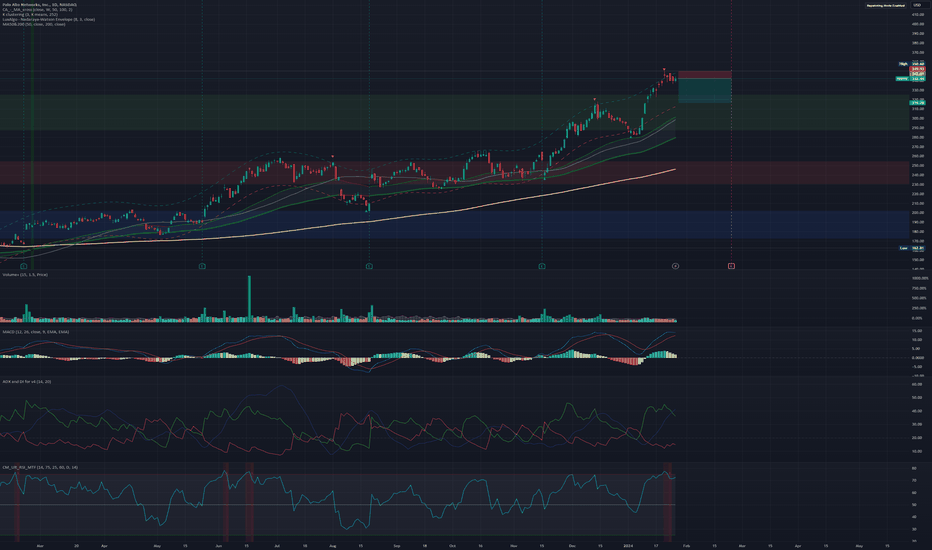Click the green current-price label with the ticker tag
The height and width of the screenshot is (550, 932).
click(x=910, y=78)
